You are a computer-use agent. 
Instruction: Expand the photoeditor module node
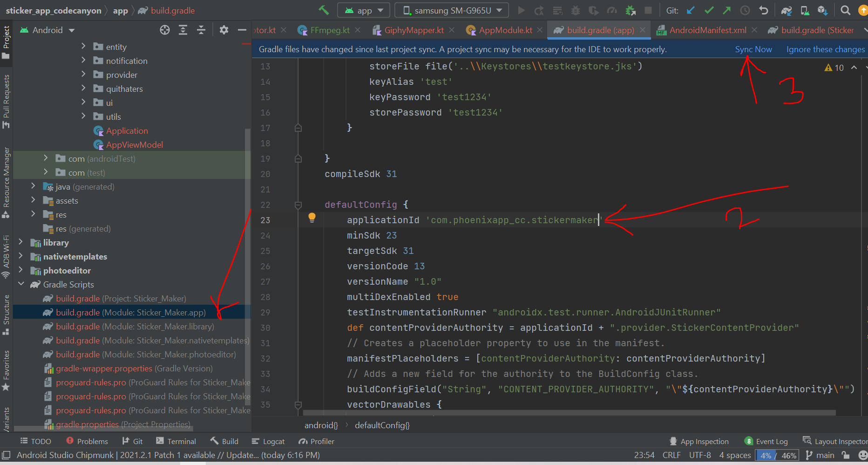point(20,270)
